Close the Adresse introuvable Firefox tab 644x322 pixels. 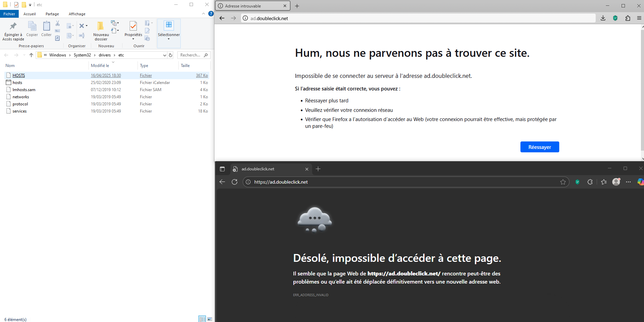285,6
